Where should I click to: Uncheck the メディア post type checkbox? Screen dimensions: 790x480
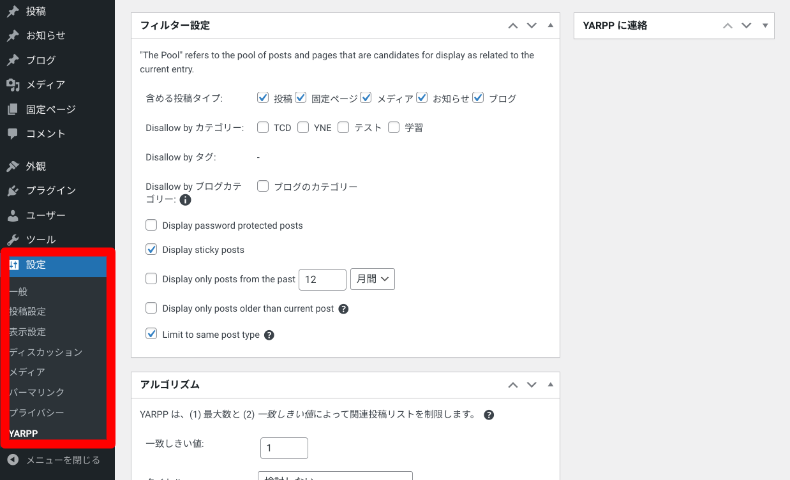tap(366, 98)
